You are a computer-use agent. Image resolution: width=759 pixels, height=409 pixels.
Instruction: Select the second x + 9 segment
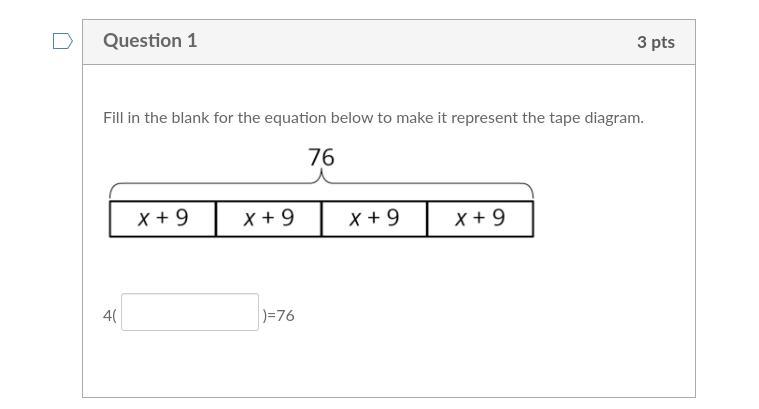(269, 219)
